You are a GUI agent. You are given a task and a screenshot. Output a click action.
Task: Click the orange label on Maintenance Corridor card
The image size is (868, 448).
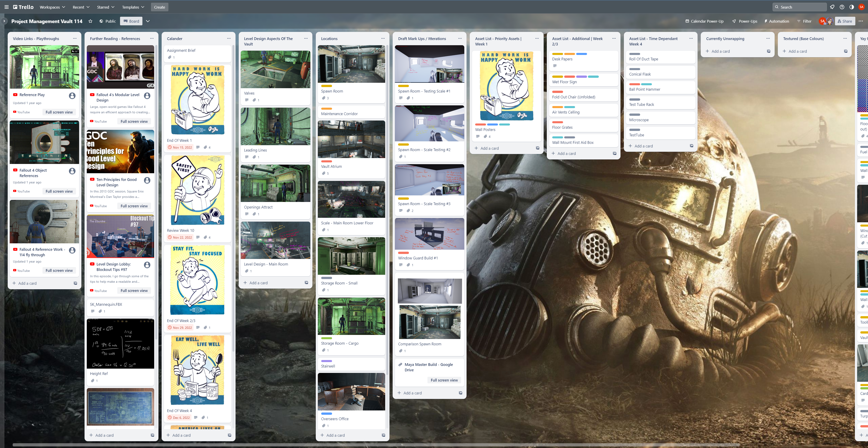[x=326, y=109]
